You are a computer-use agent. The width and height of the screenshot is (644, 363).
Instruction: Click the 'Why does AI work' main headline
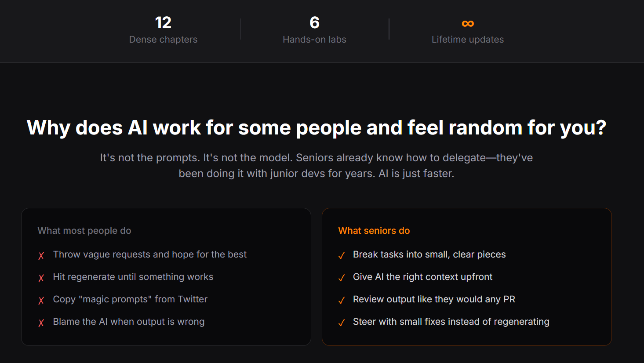pyautogui.click(x=317, y=128)
